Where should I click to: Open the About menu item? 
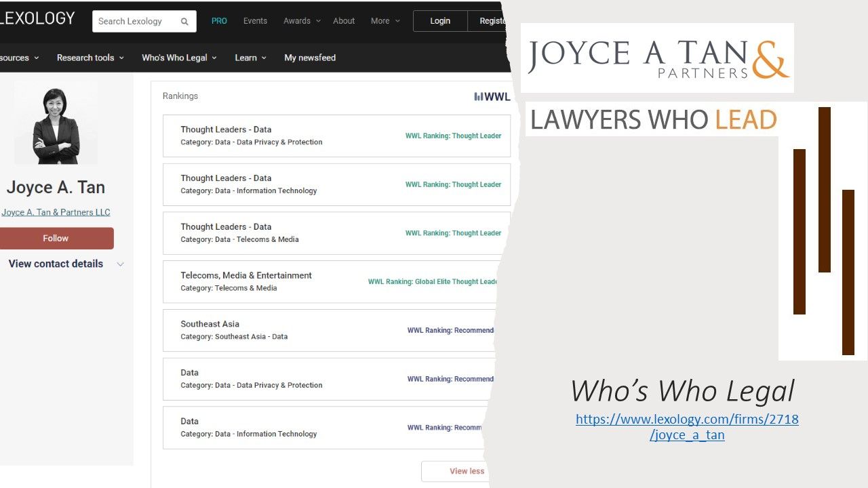tap(344, 21)
